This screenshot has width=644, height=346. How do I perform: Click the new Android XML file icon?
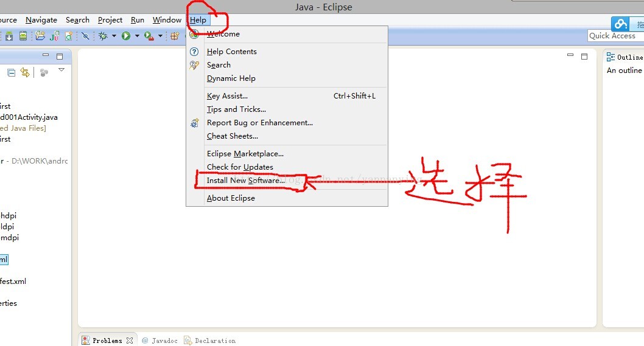coord(69,36)
